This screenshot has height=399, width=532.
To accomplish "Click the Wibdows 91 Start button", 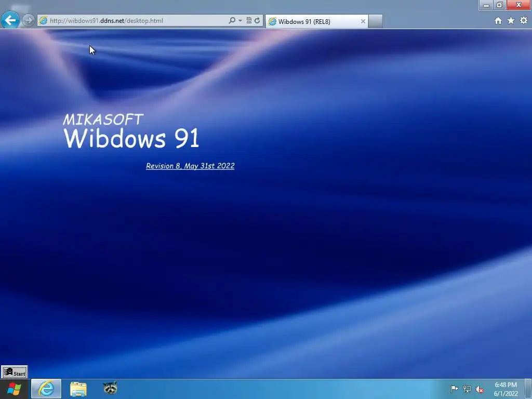I will coord(14,372).
